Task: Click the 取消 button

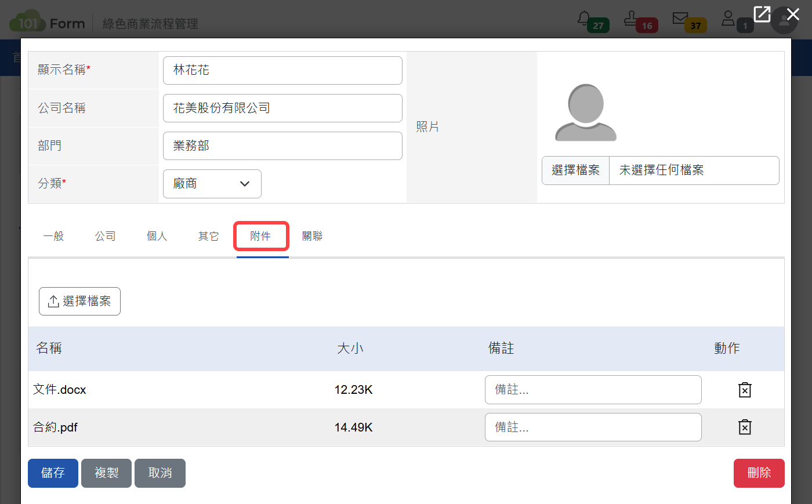Action: (160, 473)
